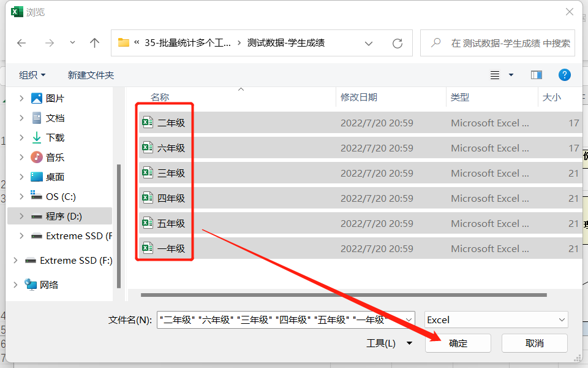Expand the 图片 tree node
The height and width of the screenshot is (368, 588).
click(21, 98)
